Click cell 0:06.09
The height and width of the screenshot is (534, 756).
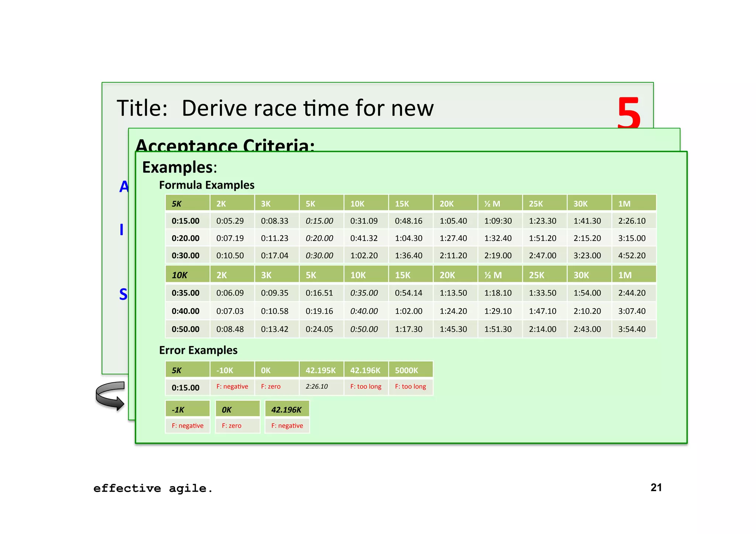232,293
